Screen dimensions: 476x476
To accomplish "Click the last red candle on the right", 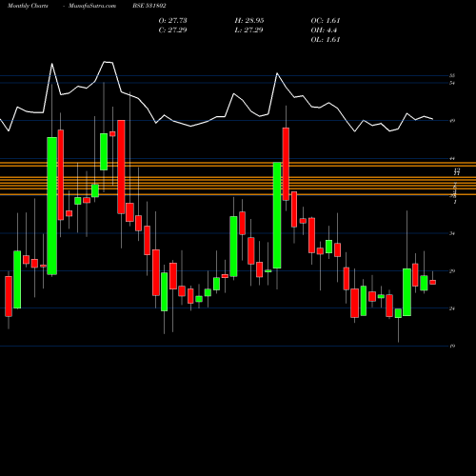I will [x=432, y=282].
